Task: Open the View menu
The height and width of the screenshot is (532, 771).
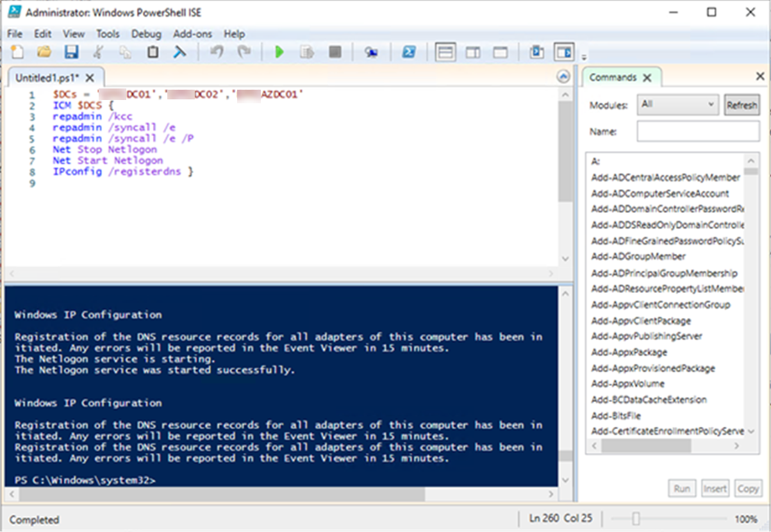Action: pyautogui.click(x=74, y=33)
